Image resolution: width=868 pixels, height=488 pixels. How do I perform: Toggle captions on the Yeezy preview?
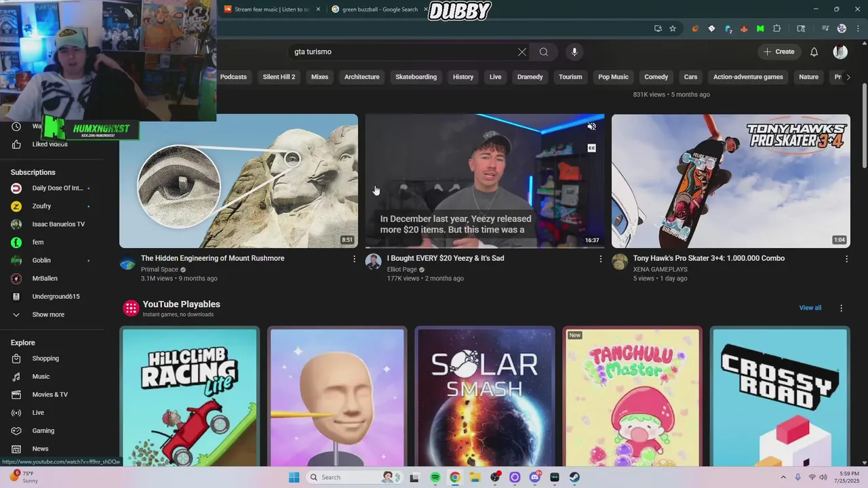pos(591,148)
